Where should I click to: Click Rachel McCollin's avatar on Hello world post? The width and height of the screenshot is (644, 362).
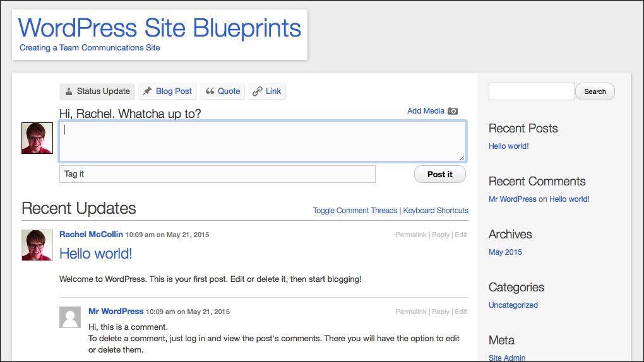(x=37, y=245)
